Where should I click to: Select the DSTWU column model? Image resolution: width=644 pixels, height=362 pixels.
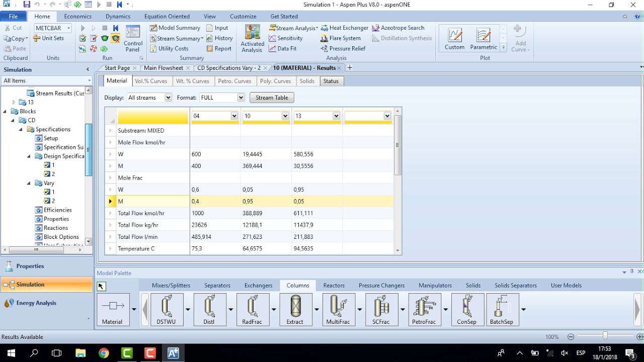pos(166,310)
